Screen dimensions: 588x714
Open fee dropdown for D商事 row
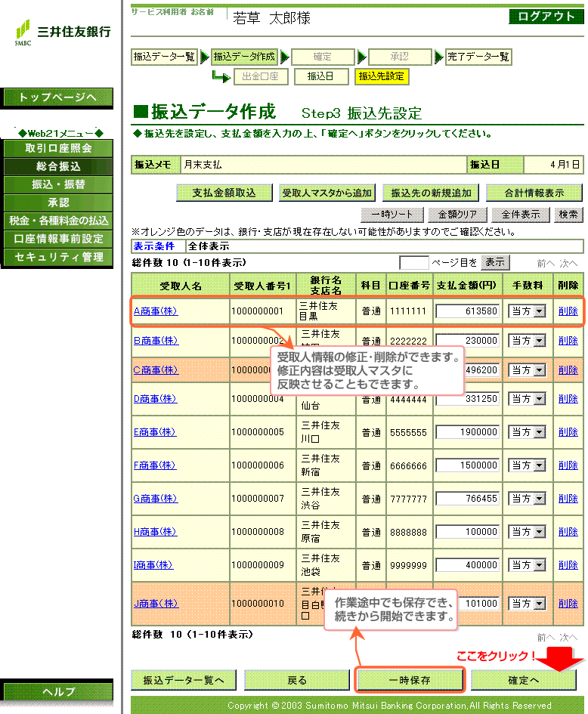pyautogui.click(x=527, y=399)
